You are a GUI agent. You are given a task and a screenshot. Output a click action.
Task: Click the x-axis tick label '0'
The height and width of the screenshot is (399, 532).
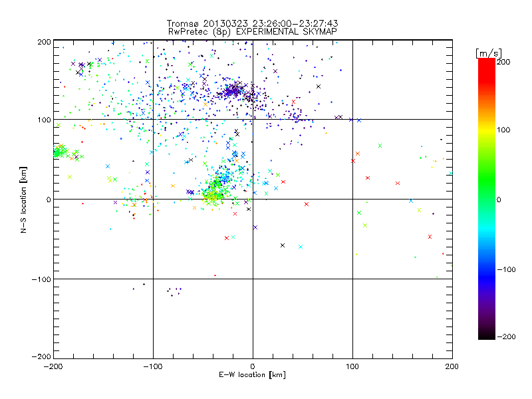(253, 366)
